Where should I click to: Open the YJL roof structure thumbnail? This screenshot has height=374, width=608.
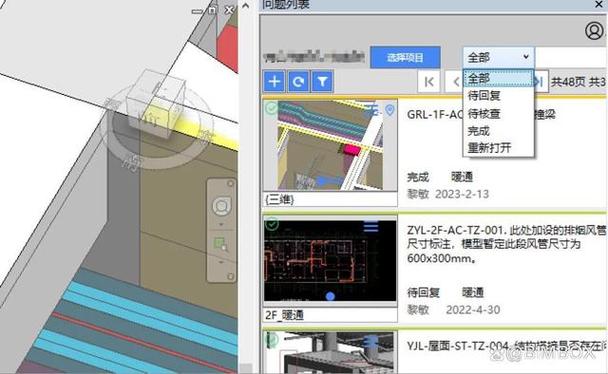[x=330, y=352]
